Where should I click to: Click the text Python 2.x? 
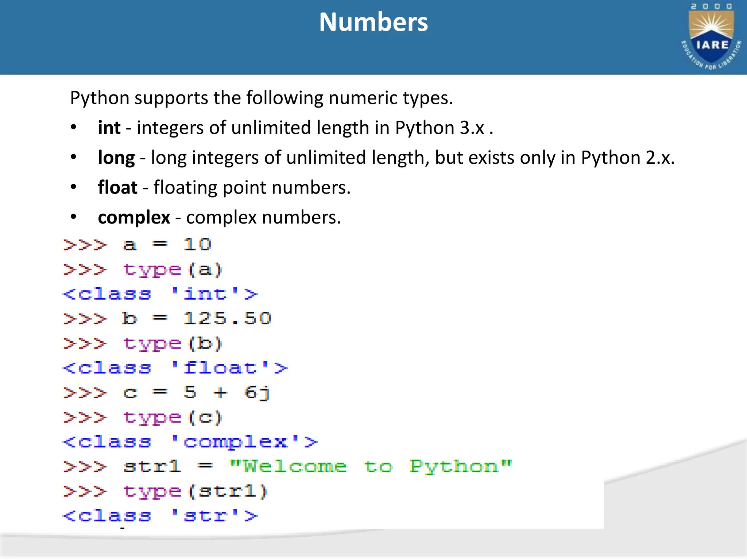click(627, 157)
